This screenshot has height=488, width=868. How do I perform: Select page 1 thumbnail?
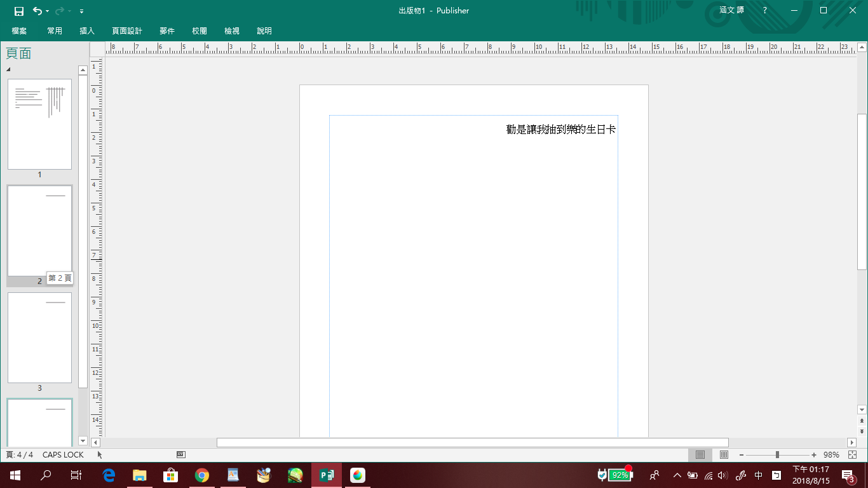pos(39,124)
